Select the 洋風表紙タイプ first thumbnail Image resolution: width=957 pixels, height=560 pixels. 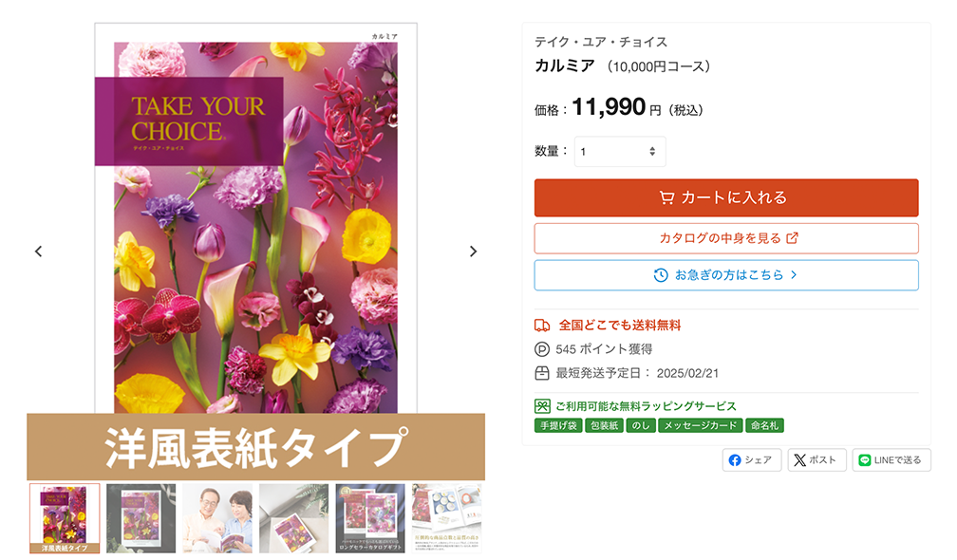click(65, 518)
